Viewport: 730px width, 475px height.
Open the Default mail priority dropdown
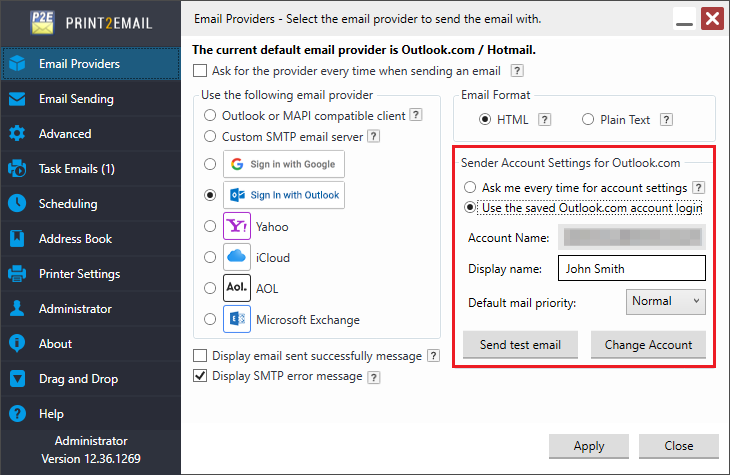668,301
